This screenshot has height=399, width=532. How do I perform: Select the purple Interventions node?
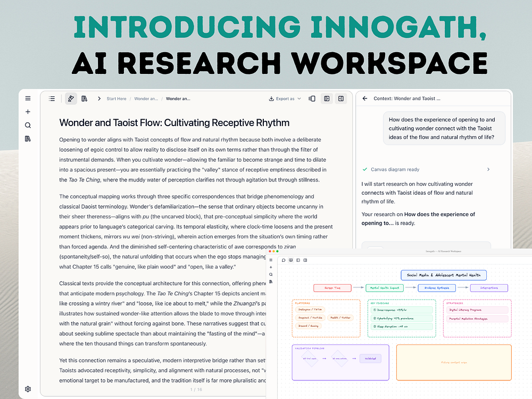pos(489,288)
